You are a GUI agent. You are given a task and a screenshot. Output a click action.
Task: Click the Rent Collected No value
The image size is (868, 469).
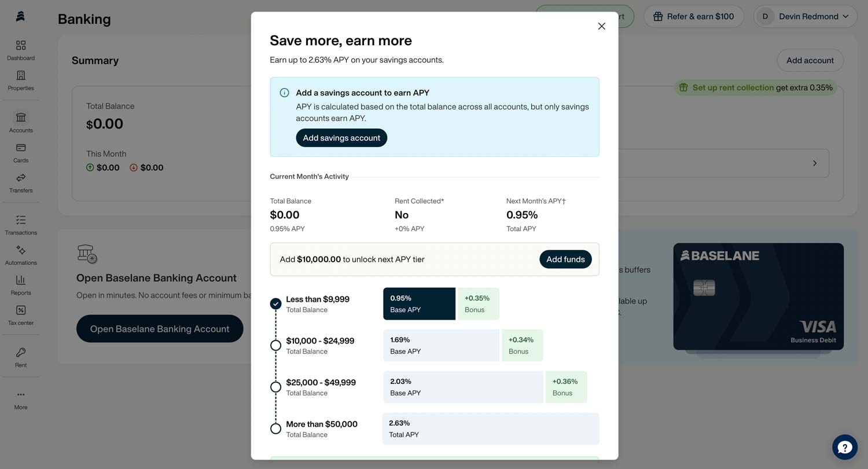pyautogui.click(x=402, y=215)
